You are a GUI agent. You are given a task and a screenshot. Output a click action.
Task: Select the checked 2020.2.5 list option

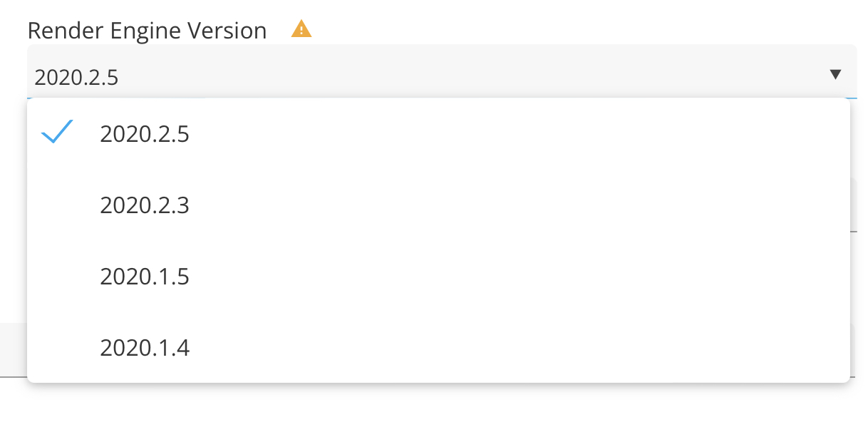[x=145, y=134]
